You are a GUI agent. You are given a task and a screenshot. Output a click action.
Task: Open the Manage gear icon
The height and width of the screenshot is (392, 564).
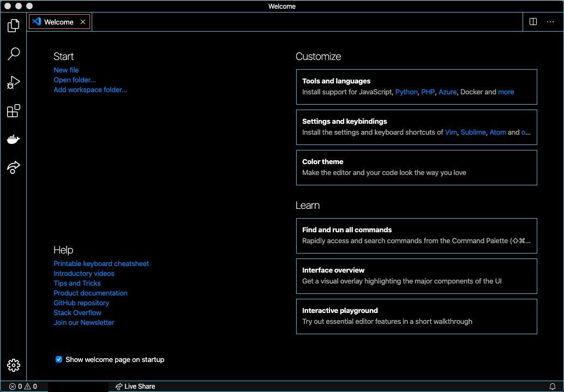pyautogui.click(x=13, y=365)
